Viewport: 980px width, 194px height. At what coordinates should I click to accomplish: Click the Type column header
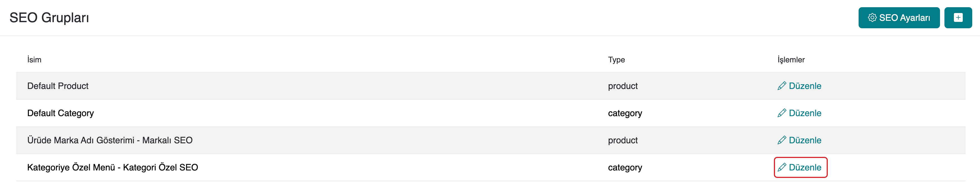coord(616,60)
